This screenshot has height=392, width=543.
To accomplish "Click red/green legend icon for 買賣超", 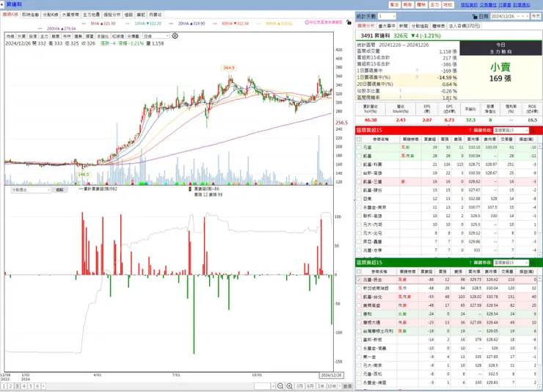I will point(189,189).
